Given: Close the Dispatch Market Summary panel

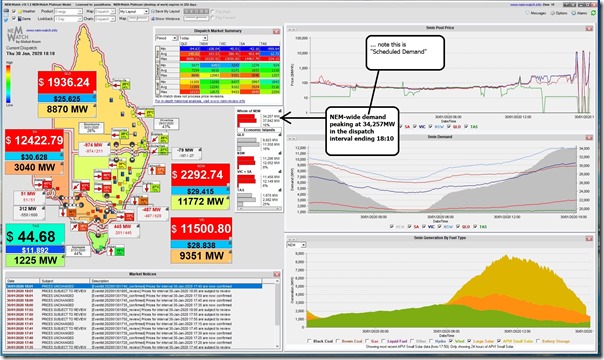Looking at the screenshot, I should pos(276,31).
